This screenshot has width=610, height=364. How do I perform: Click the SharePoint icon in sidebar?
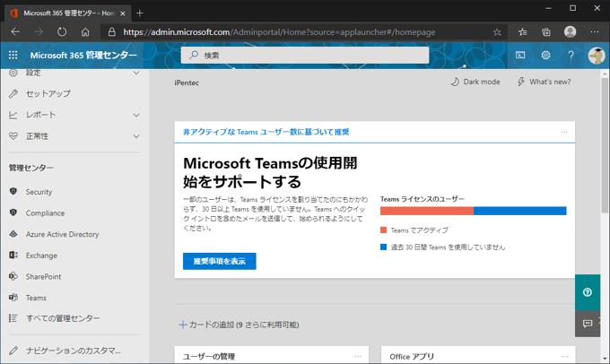[13, 276]
